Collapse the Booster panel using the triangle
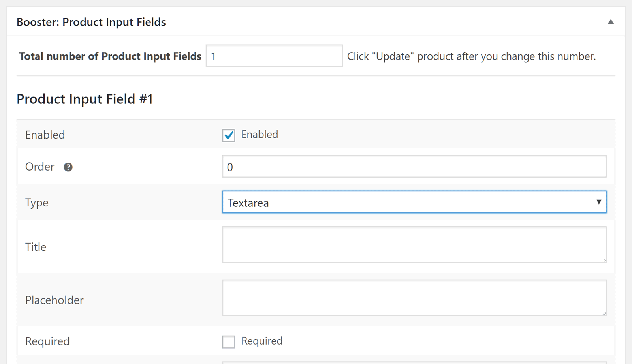632x364 pixels. (x=611, y=22)
